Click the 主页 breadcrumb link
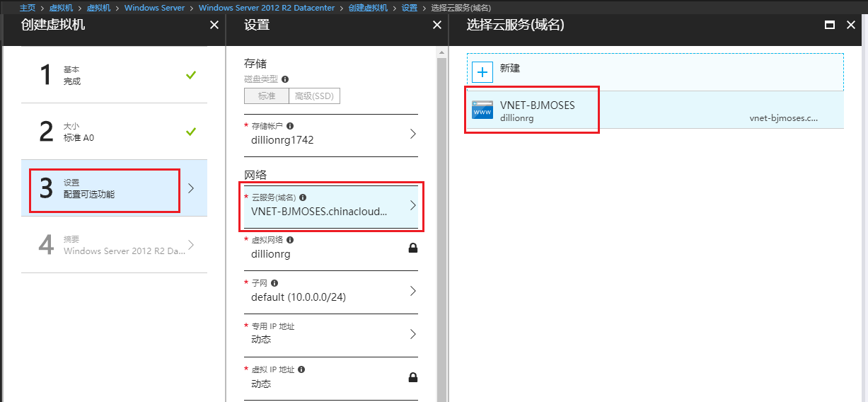Screen dimensions: 868x402 point(28,8)
